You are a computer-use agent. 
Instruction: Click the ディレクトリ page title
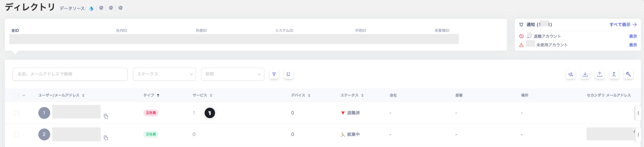(30, 7)
